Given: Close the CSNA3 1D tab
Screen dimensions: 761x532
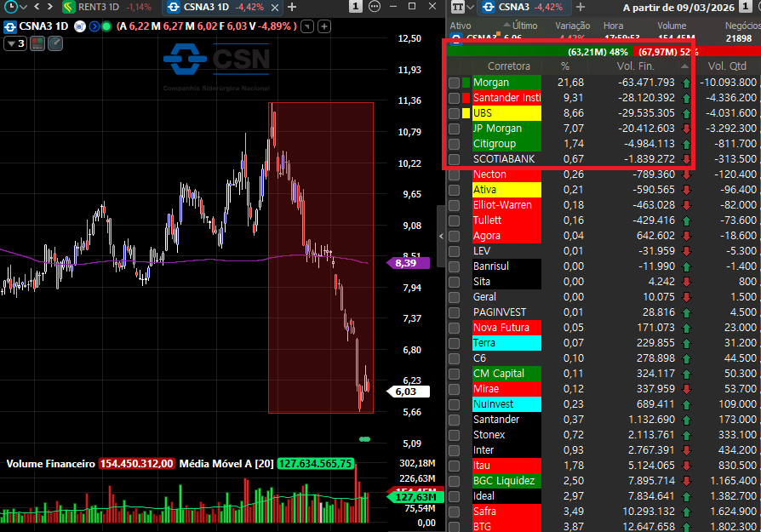Looking at the screenshot, I should [x=275, y=8].
